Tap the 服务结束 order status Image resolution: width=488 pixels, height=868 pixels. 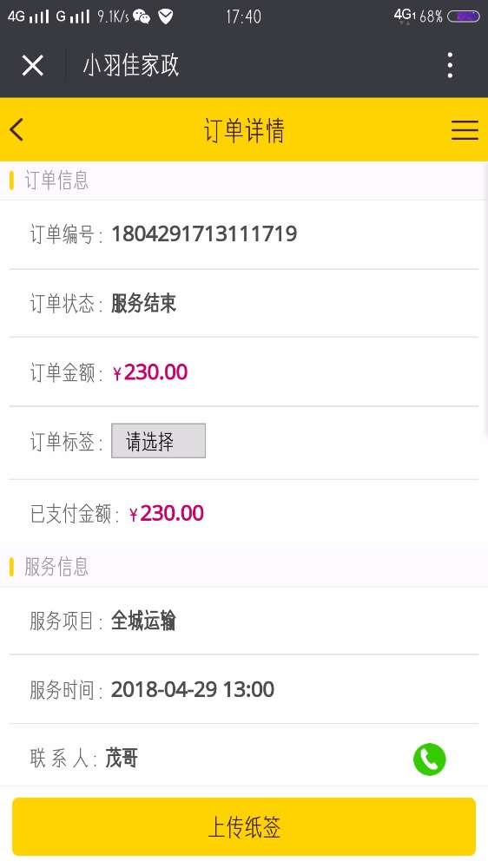coord(144,303)
